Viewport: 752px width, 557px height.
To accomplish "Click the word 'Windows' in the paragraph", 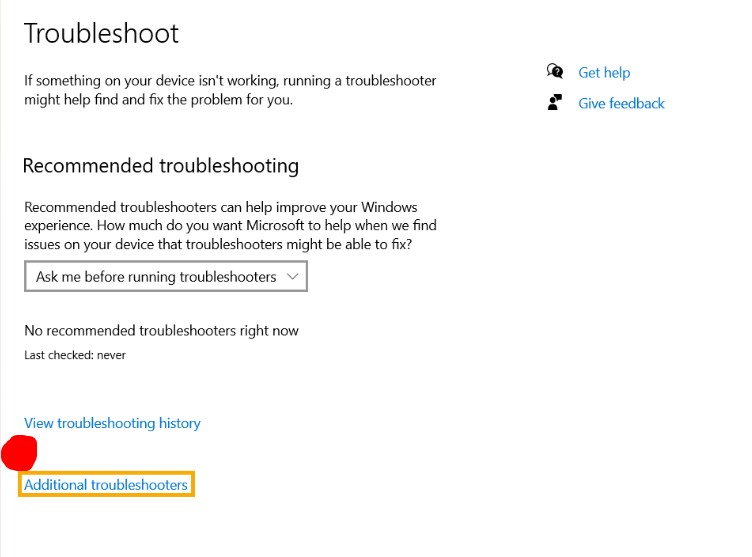I will click(x=389, y=207).
